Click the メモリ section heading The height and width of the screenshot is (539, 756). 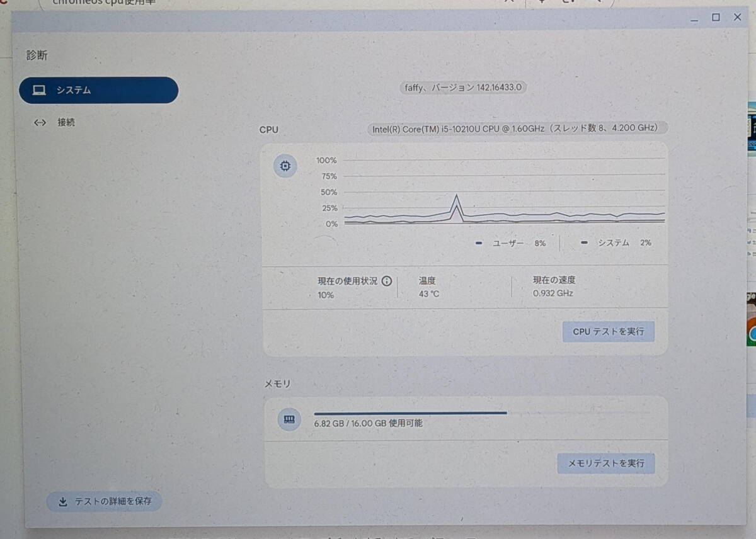tap(277, 383)
